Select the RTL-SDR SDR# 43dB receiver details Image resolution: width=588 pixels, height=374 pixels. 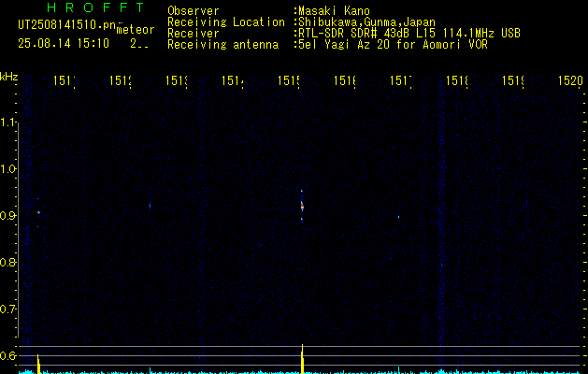409,34
